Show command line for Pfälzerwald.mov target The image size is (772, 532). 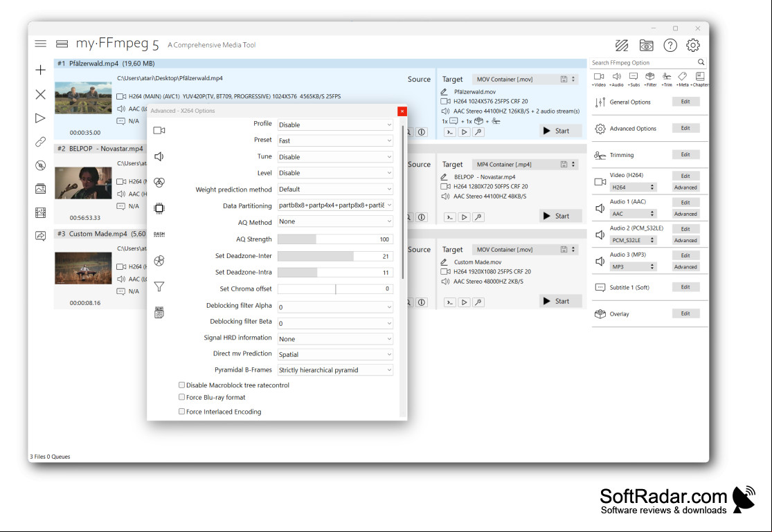click(450, 132)
